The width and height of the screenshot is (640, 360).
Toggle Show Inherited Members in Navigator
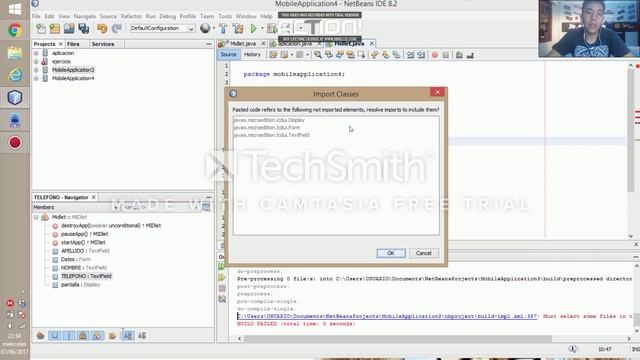click(x=40, y=336)
